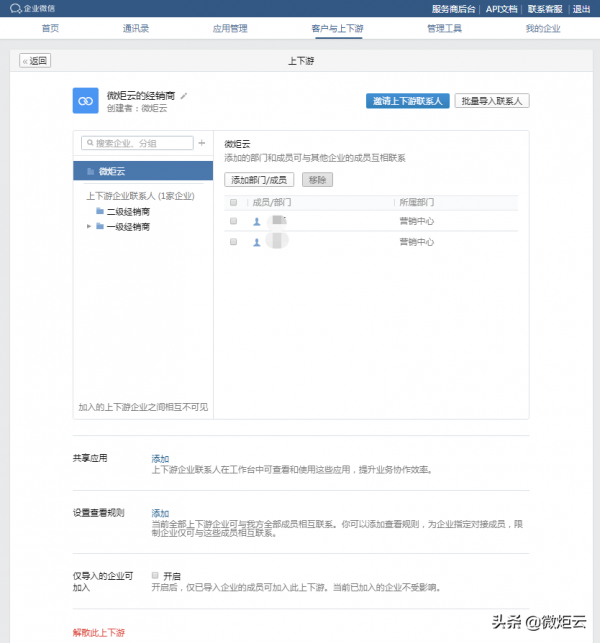This screenshot has width=600, height=643.
Task: Focus the 搜索企业、分组 search field
Action: click(x=137, y=143)
